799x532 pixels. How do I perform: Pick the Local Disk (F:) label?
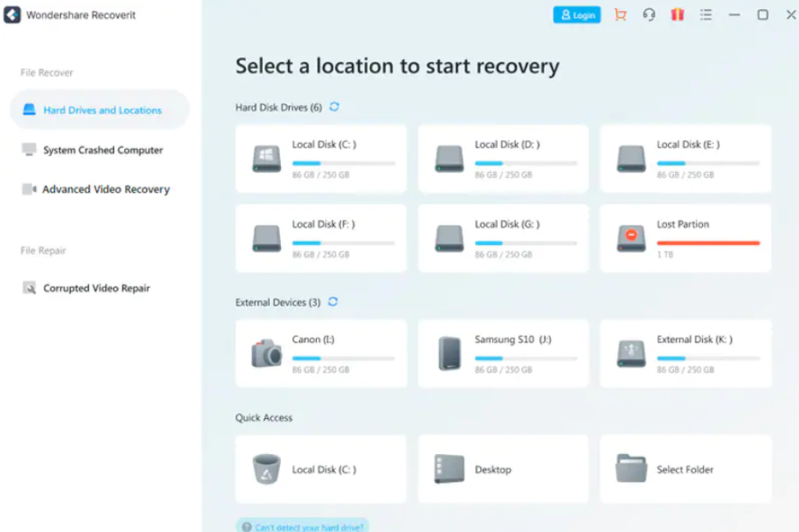[x=324, y=224]
